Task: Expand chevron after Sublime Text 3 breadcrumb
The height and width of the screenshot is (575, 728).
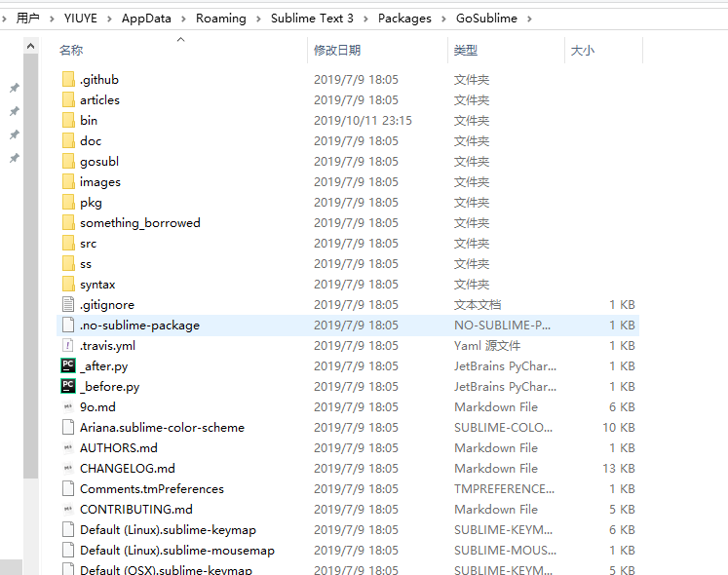Action: [x=365, y=19]
